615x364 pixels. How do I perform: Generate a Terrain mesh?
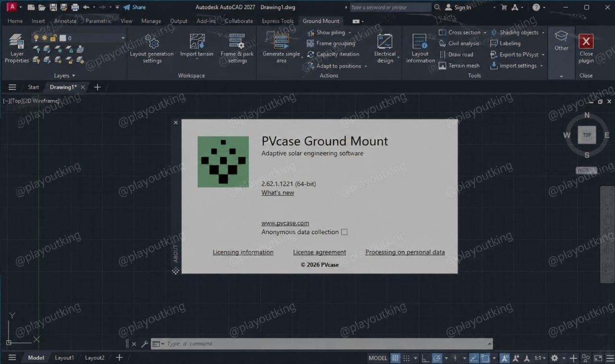click(x=459, y=66)
